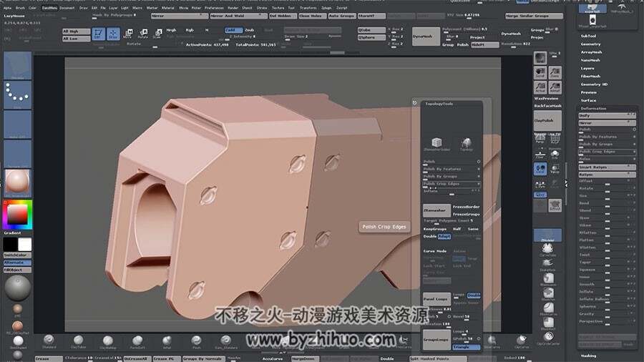Click ZRemesherGuides icon in TopologyTools panel
Image resolution: width=644 pixels, height=362 pixels.
pos(436,144)
